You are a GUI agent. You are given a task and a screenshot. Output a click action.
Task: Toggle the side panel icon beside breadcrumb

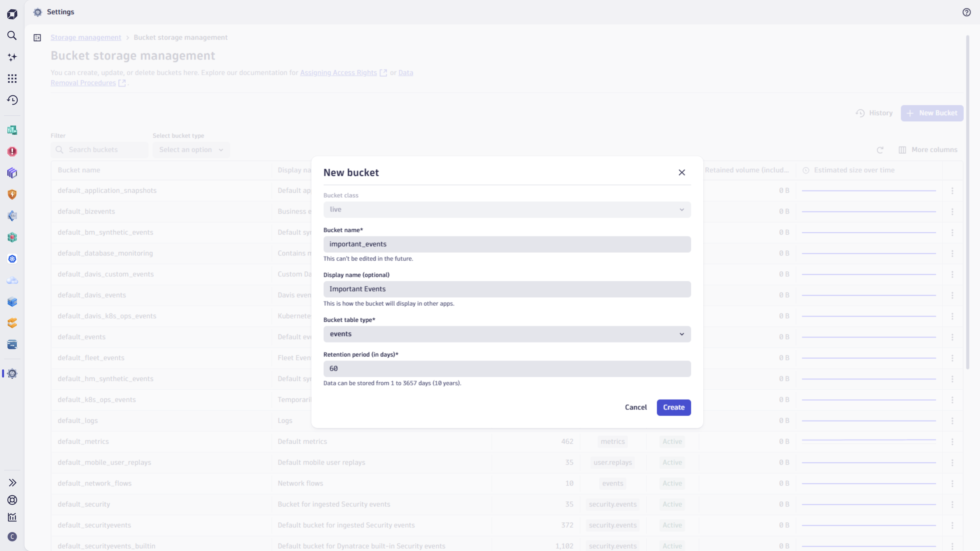pyautogui.click(x=37, y=38)
